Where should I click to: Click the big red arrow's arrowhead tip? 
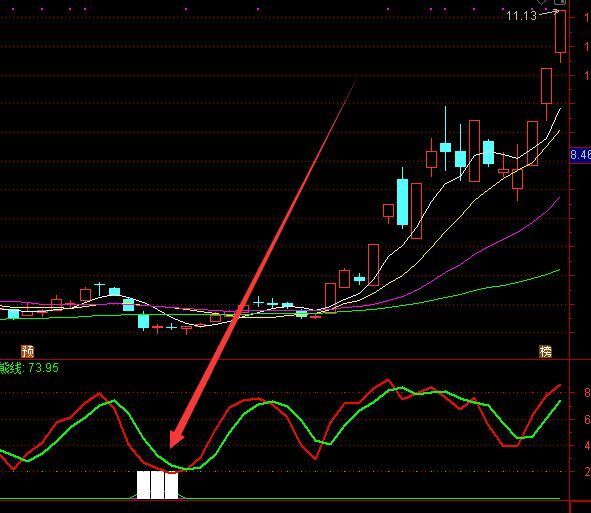click(x=171, y=447)
